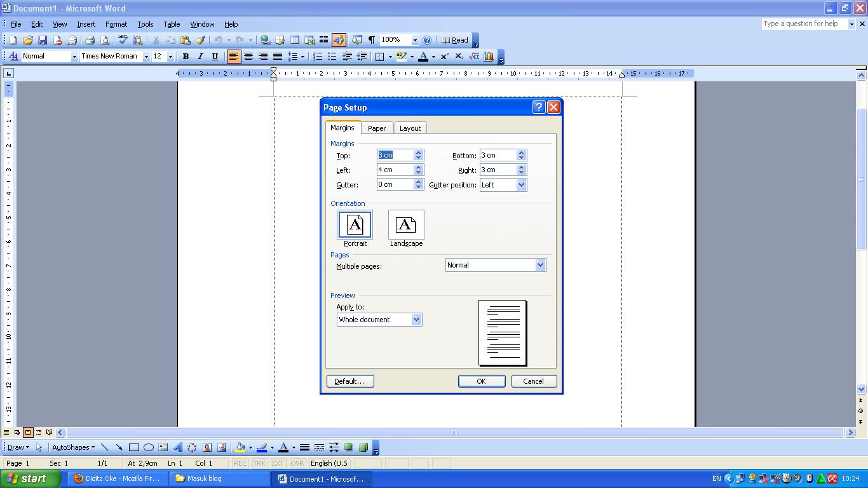Click the 3-D Style icon

(363, 447)
